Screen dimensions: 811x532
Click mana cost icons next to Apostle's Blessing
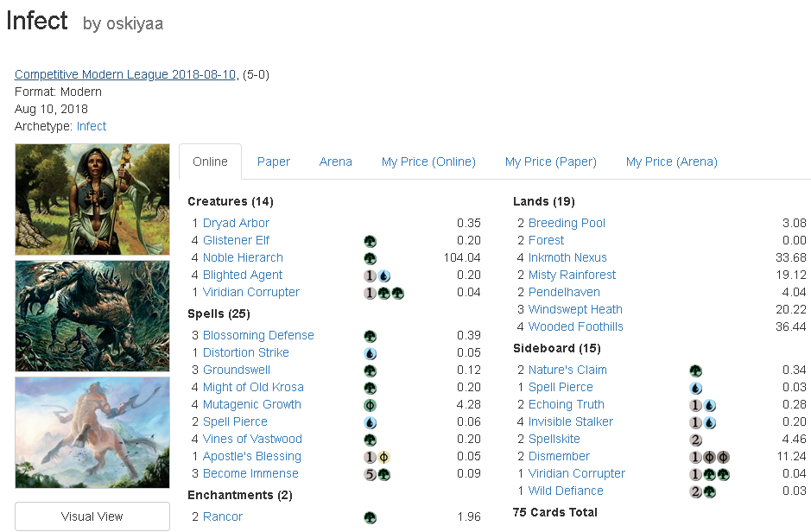[377, 457]
